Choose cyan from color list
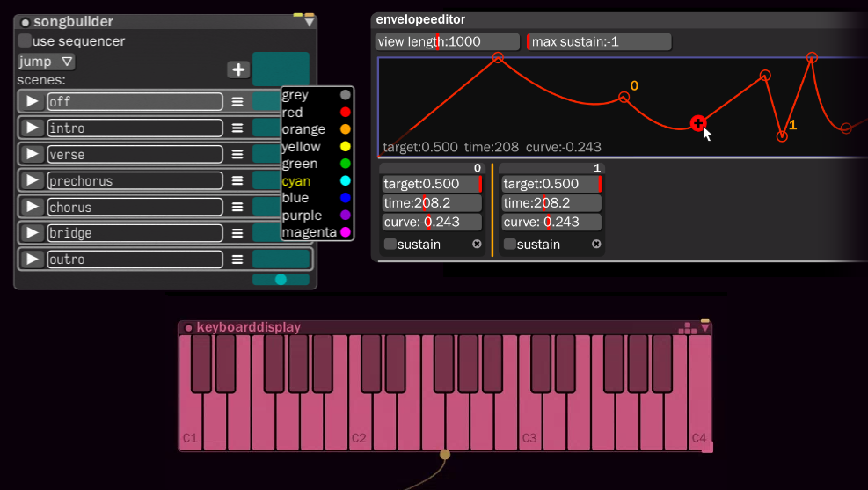This screenshot has height=490, width=868. [317, 181]
